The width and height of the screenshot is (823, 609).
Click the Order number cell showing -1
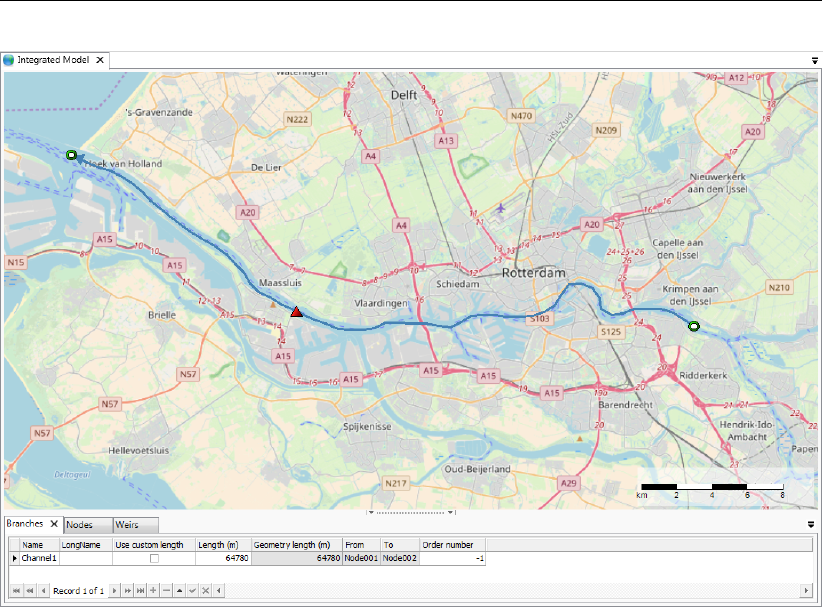452,558
